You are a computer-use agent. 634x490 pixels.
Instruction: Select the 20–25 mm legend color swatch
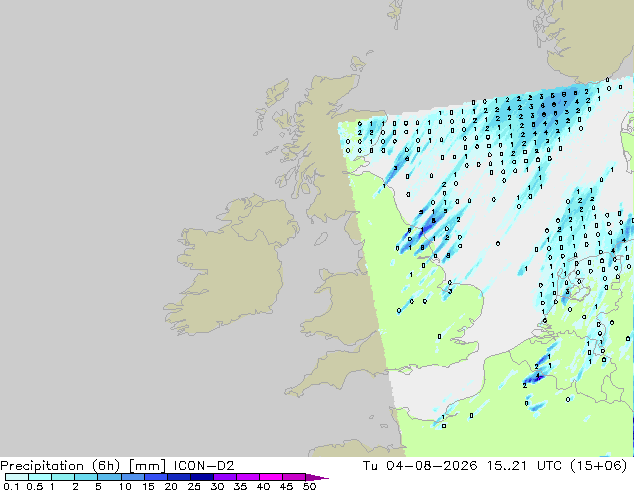pos(178,477)
